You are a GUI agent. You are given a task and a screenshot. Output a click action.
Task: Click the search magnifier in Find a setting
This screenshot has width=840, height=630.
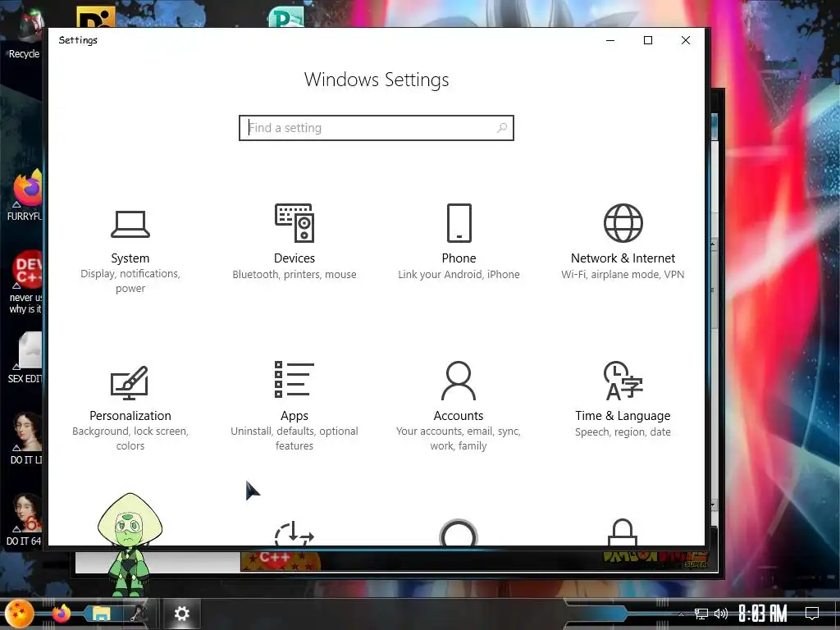click(x=502, y=128)
